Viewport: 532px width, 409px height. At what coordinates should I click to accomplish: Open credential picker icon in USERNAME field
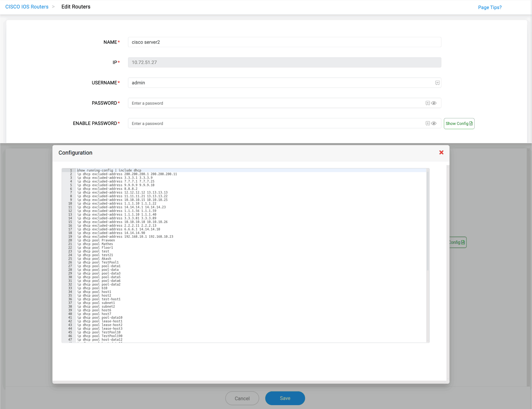[x=437, y=83]
